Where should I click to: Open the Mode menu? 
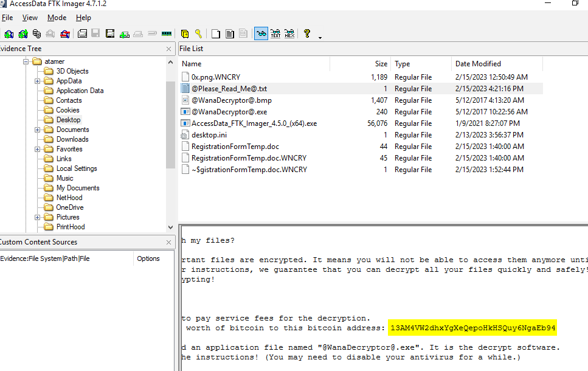[x=57, y=18]
